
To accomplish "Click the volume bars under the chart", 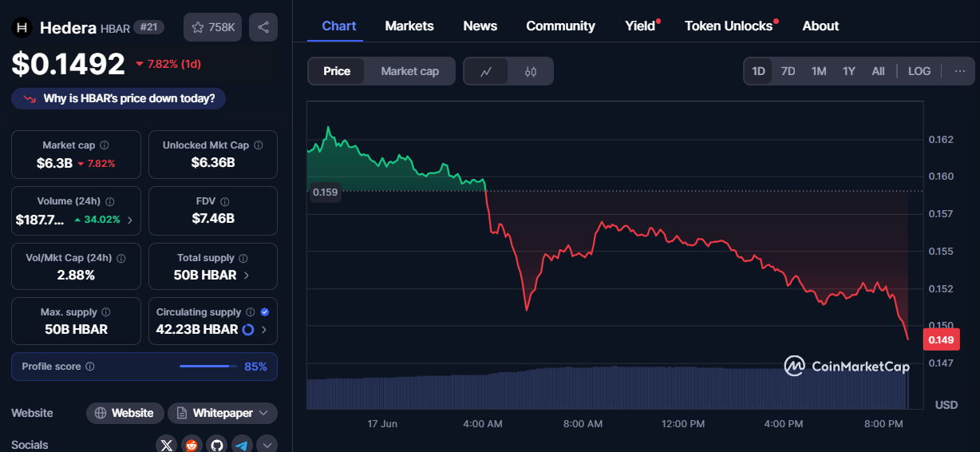I will tap(607, 387).
